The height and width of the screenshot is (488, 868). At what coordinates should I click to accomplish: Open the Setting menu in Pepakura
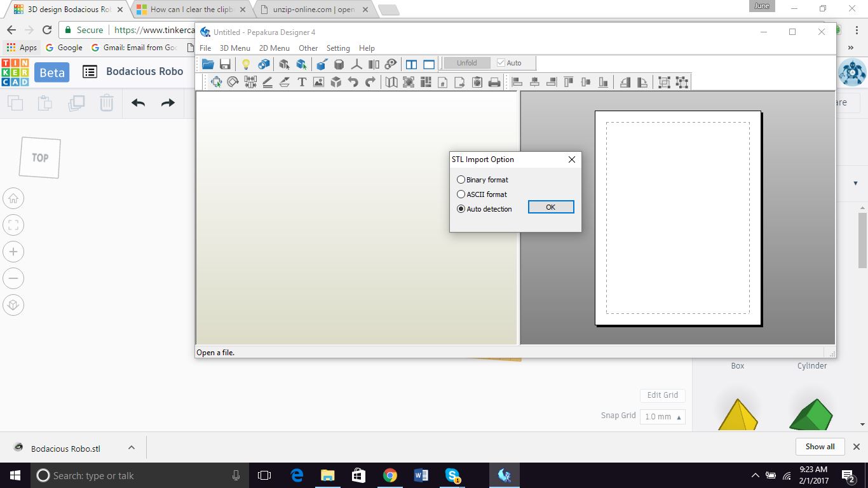click(338, 48)
